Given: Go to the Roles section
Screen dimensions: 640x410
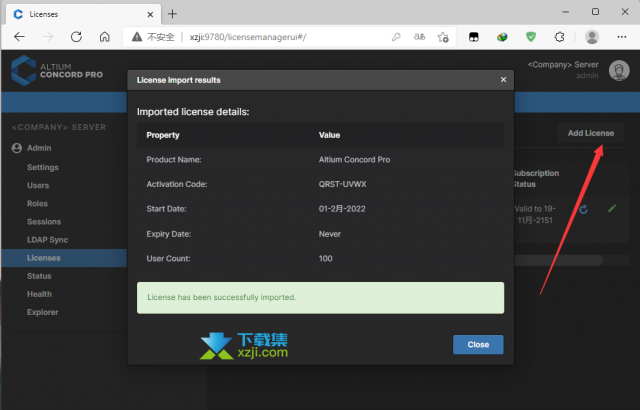Looking at the screenshot, I should tap(37, 204).
